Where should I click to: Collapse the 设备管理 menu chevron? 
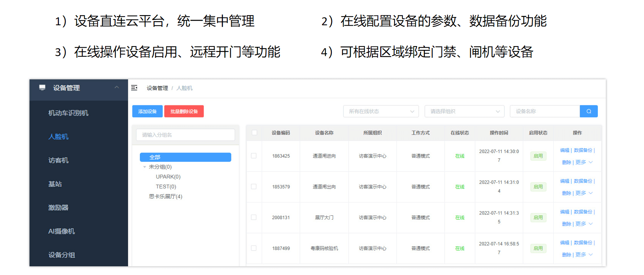coord(117,87)
